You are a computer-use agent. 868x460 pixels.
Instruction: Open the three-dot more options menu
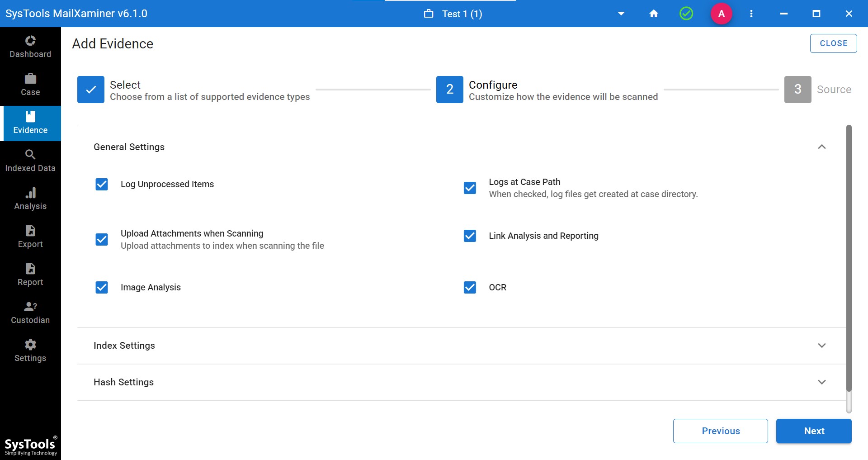pos(751,14)
